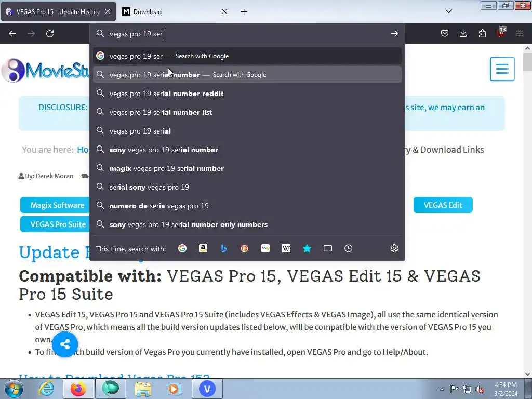Open the Firefox application menu
This screenshot has width=532, height=399.
[520, 33]
